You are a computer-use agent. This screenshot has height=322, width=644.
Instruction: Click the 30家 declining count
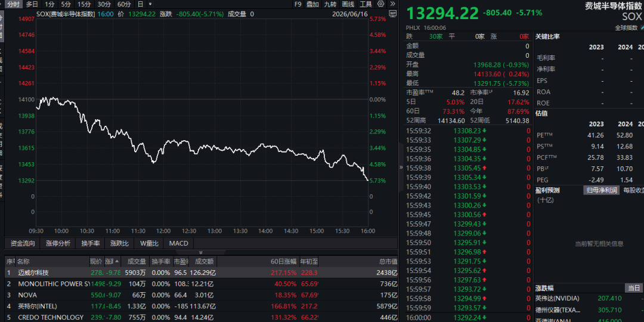coord(436,36)
